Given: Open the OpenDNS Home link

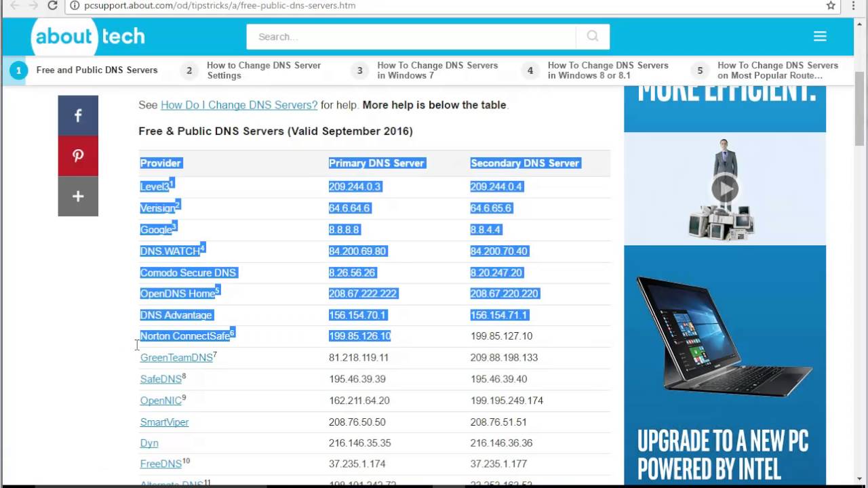Looking at the screenshot, I should [177, 293].
